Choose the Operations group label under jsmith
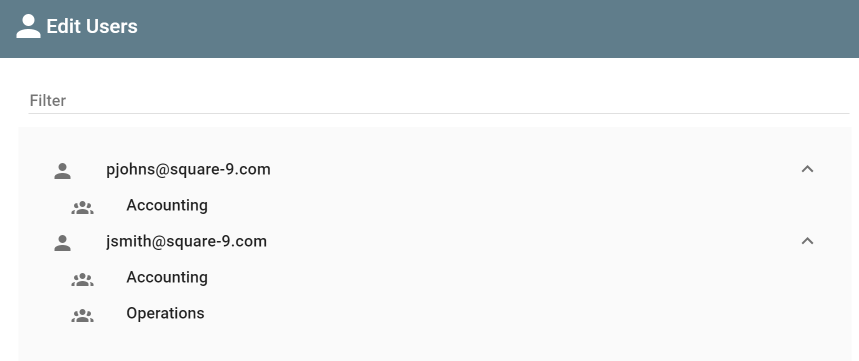This screenshot has width=859, height=361. (165, 313)
